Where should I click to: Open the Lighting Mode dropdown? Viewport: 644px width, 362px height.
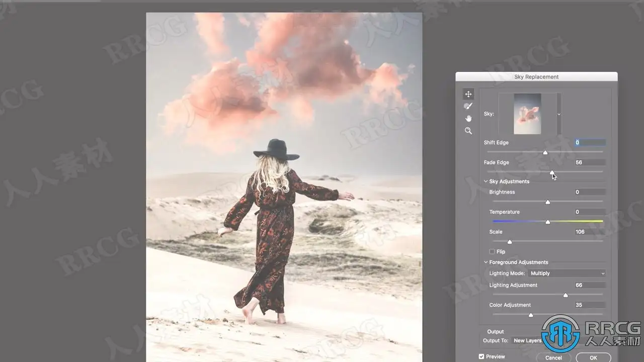(568, 274)
